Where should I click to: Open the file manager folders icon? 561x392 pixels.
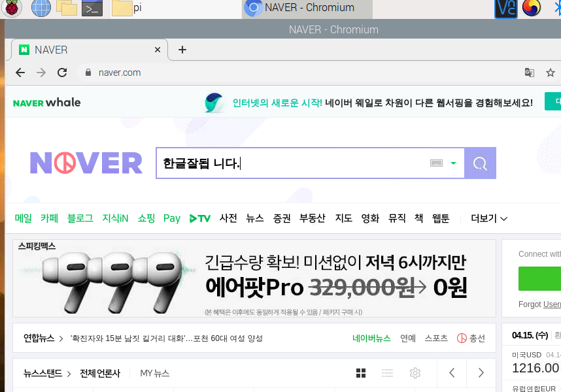(x=67, y=8)
